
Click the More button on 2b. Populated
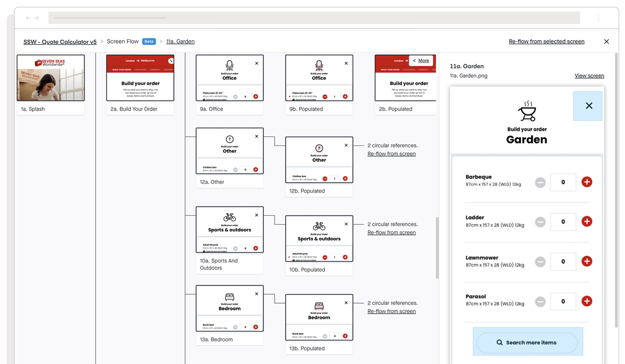coord(421,61)
